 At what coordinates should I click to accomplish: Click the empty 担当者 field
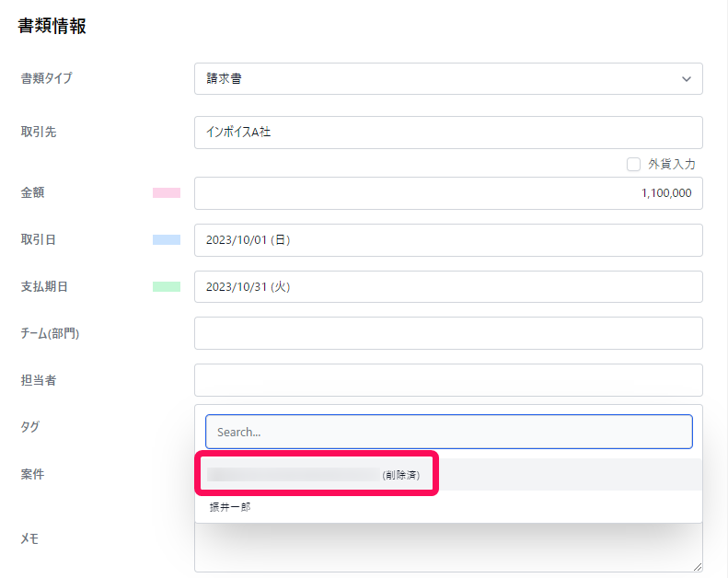pos(448,380)
